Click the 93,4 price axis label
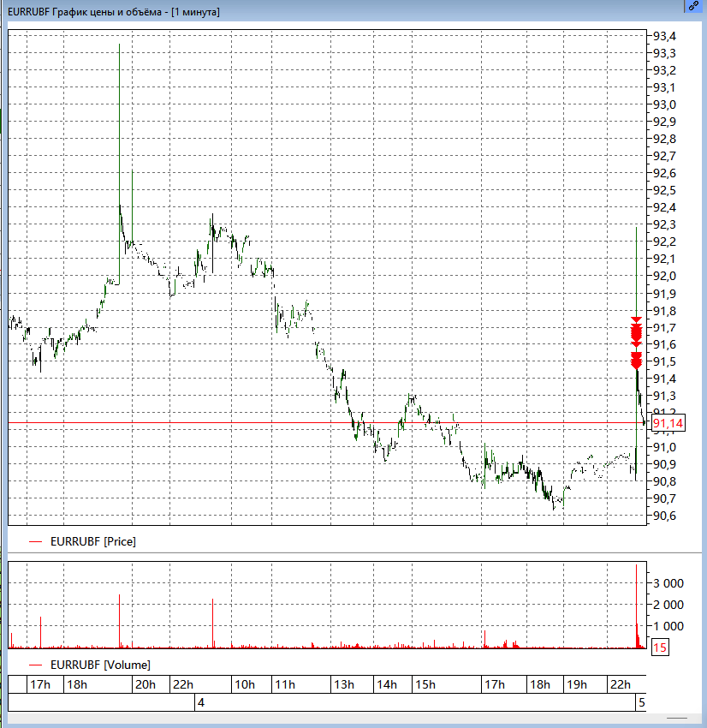This screenshot has height=728, width=707. click(x=664, y=36)
